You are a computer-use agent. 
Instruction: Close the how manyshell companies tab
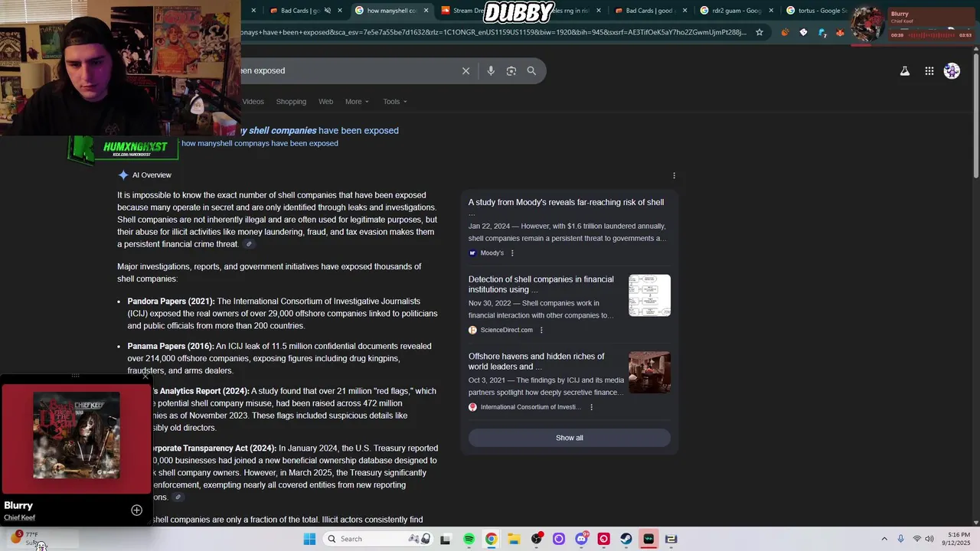[x=426, y=11]
